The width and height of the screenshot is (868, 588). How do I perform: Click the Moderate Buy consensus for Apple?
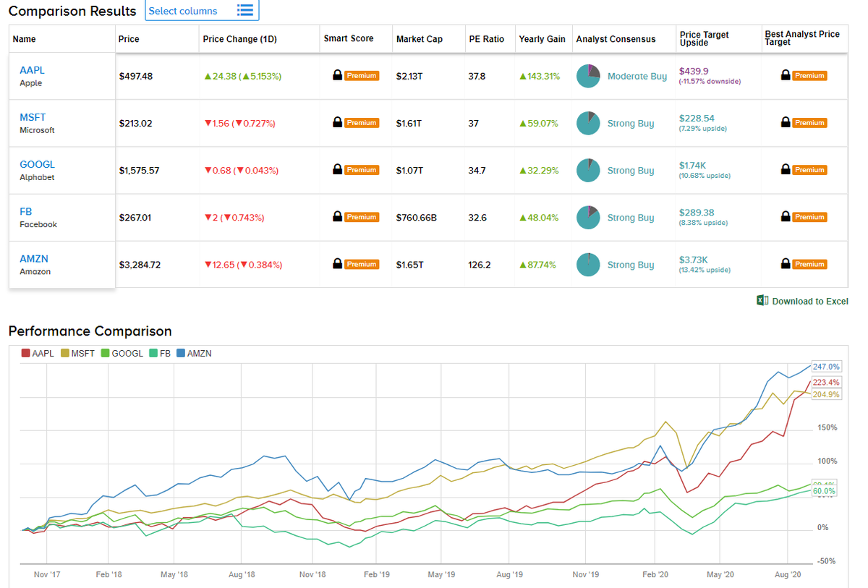[637, 76]
